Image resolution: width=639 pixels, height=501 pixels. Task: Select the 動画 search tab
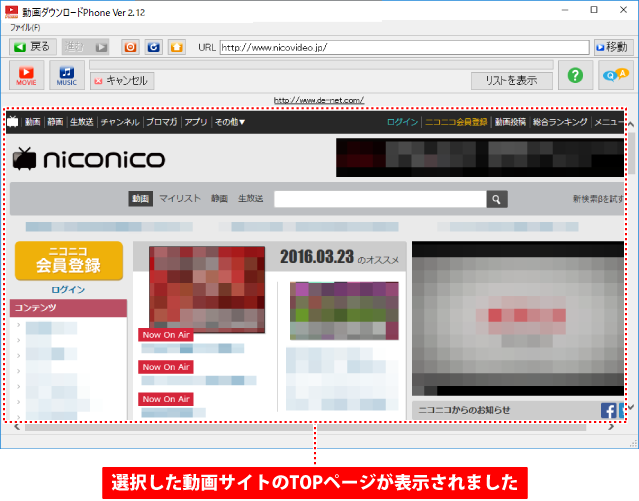tap(141, 199)
